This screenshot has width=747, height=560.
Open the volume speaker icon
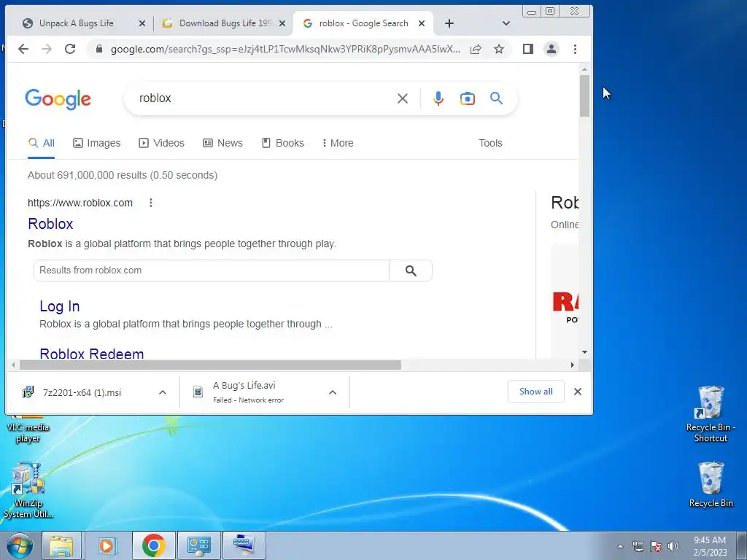(673, 546)
